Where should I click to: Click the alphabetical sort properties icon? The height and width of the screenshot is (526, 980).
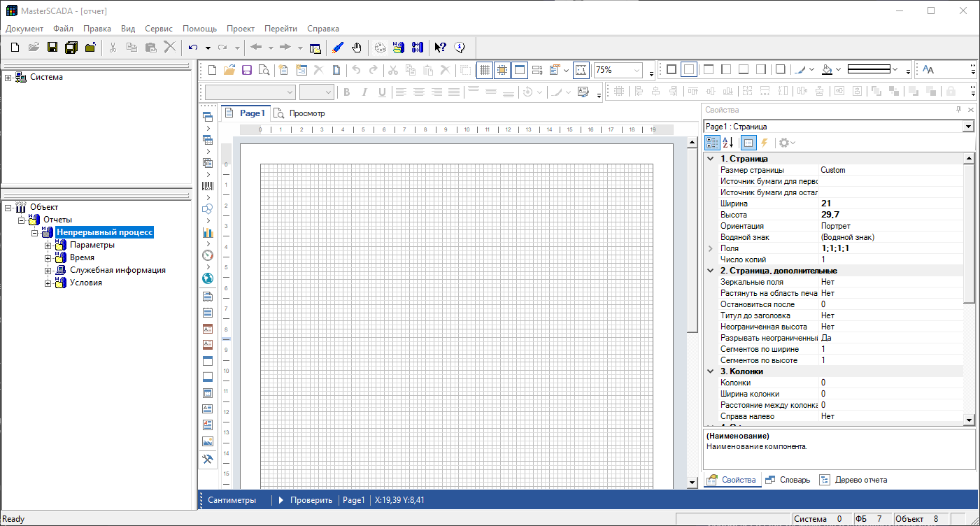tap(728, 143)
